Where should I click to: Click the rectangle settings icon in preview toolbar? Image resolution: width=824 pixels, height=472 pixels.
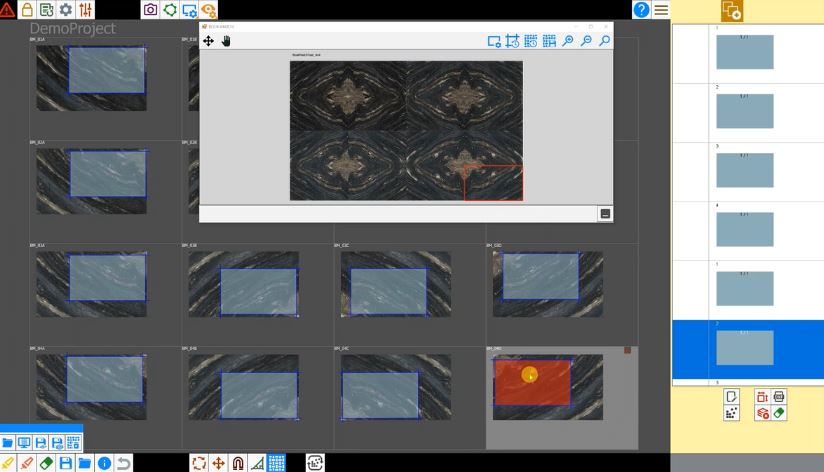(x=494, y=41)
